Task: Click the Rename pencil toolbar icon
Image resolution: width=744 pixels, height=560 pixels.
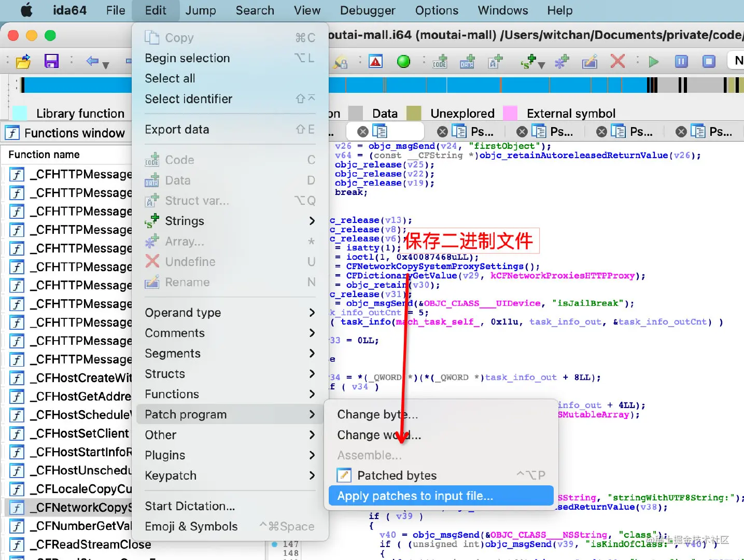Action: 589,62
